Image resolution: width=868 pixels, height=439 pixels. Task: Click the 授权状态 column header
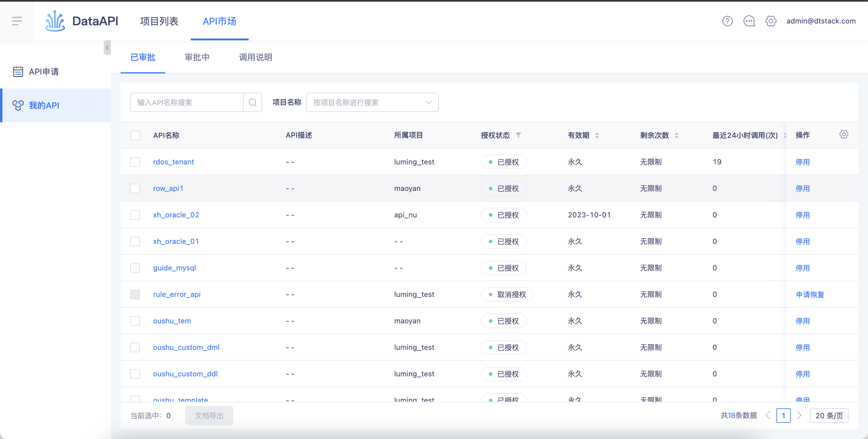tap(495, 135)
